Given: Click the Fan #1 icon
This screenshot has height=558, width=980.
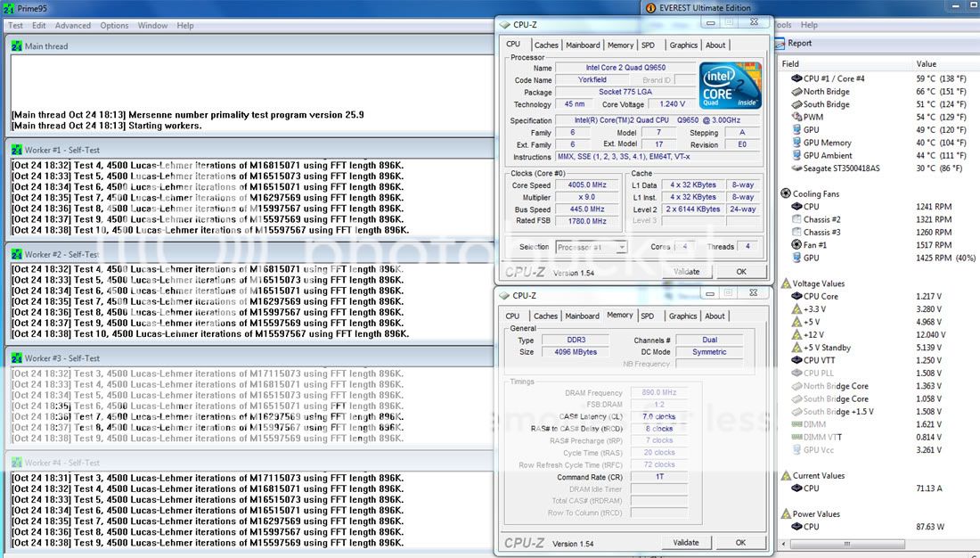Looking at the screenshot, I should pos(796,245).
